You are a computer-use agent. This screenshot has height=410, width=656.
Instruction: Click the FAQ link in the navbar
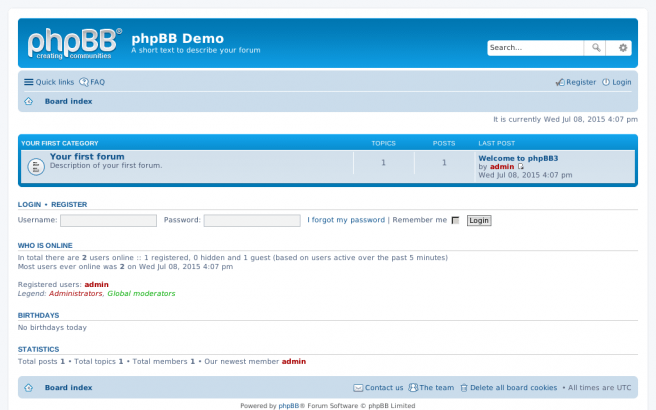pyautogui.click(x=93, y=82)
